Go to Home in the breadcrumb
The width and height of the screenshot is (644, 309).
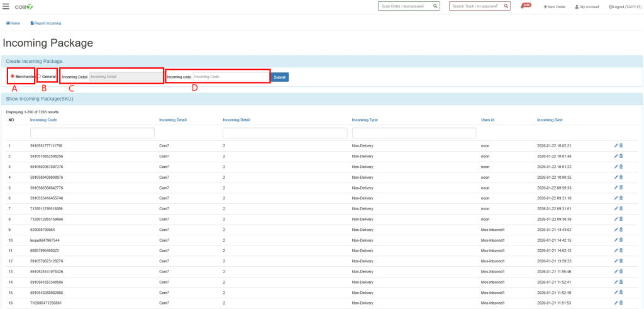click(13, 23)
